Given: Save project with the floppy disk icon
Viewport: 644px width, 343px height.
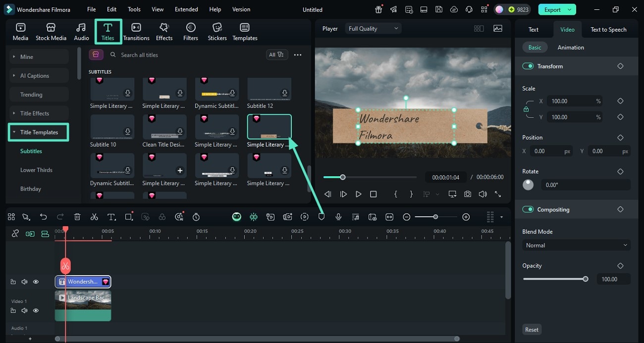Looking at the screenshot, I should [x=439, y=9].
